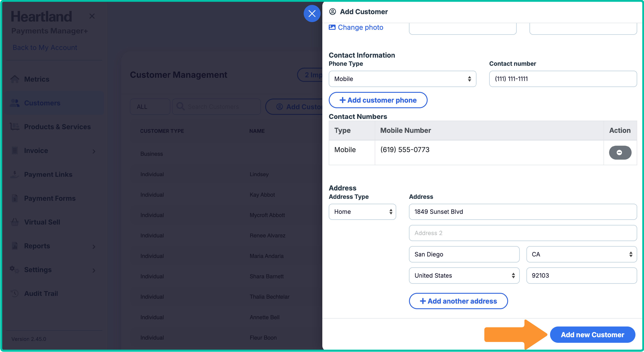Image resolution: width=644 pixels, height=352 pixels.
Task: Open the ALL customer filter dropdown
Action: pyautogui.click(x=150, y=106)
